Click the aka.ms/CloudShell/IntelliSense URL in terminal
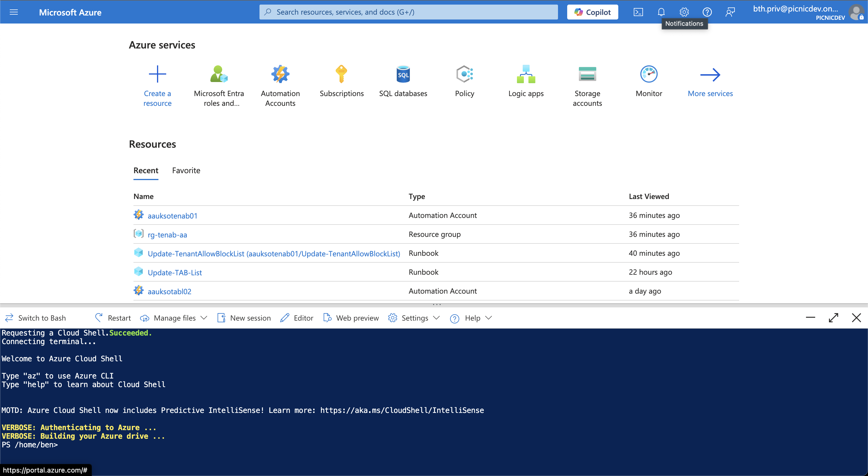 [402, 410]
